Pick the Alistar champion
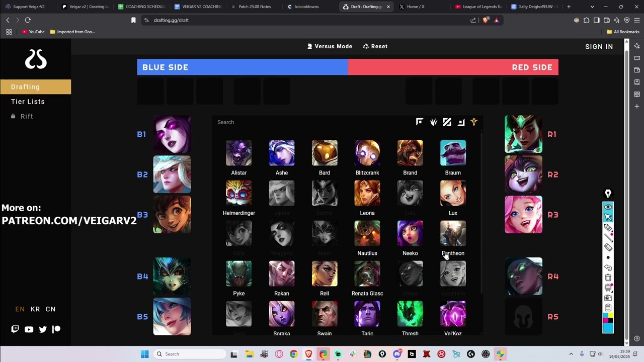The width and height of the screenshot is (644, 362). (239, 153)
